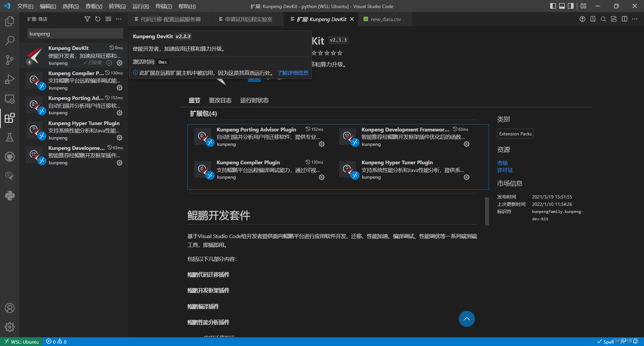644x346 pixels.
Task: Refresh the extensions list
Action: (98, 19)
